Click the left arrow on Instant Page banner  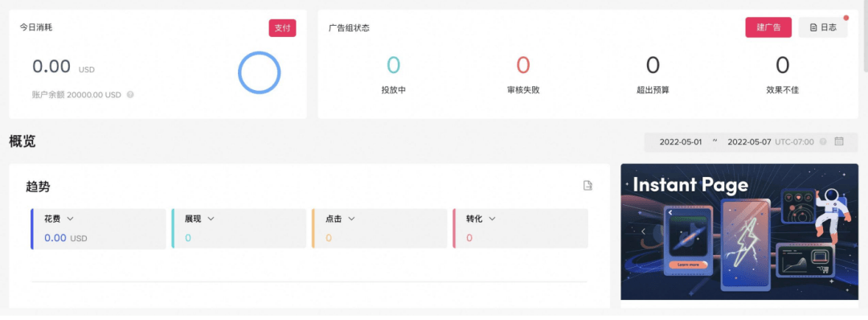click(643, 232)
